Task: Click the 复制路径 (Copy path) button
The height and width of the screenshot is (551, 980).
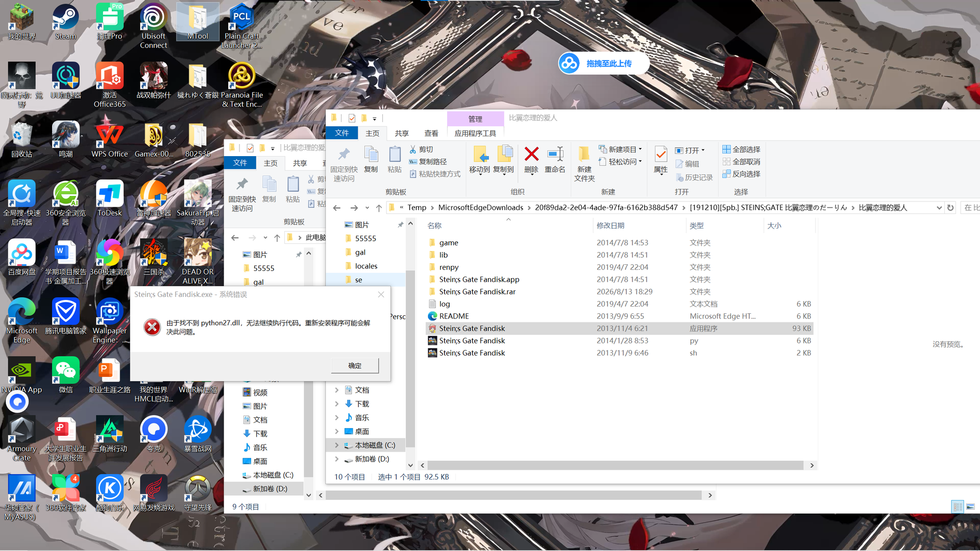Action: [x=428, y=162]
